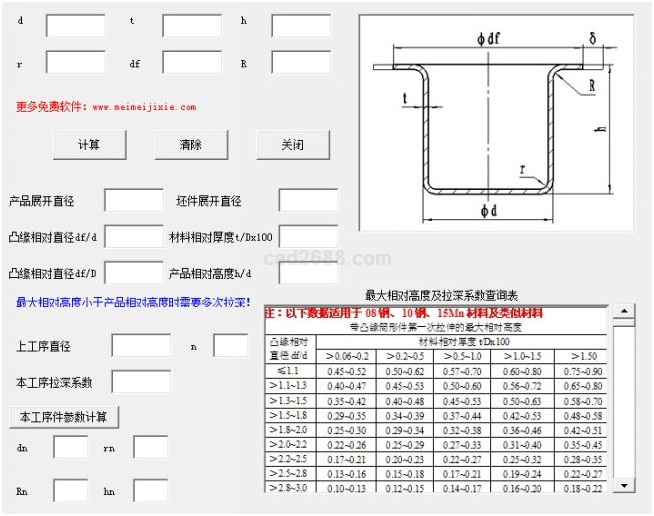This screenshot has height=516, width=654.
Task: Click the df flange diameter input field
Action: [x=191, y=62]
